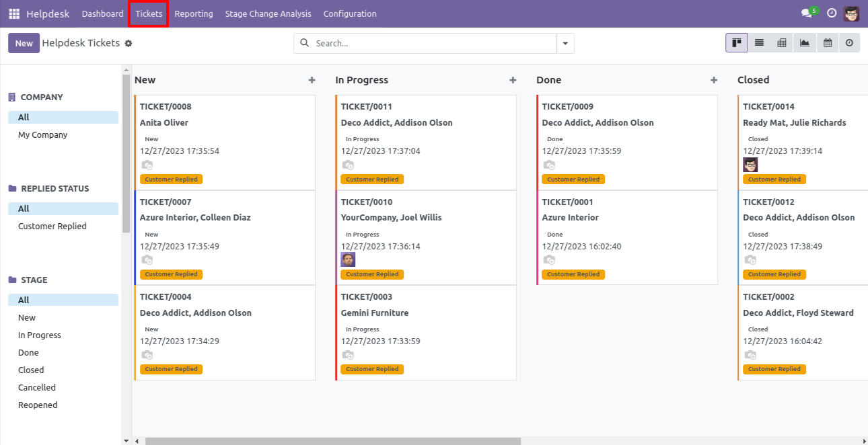Add a ticket in In Progress column with plus
Viewport: 868px width, 445px height.
click(x=513, y=80)
